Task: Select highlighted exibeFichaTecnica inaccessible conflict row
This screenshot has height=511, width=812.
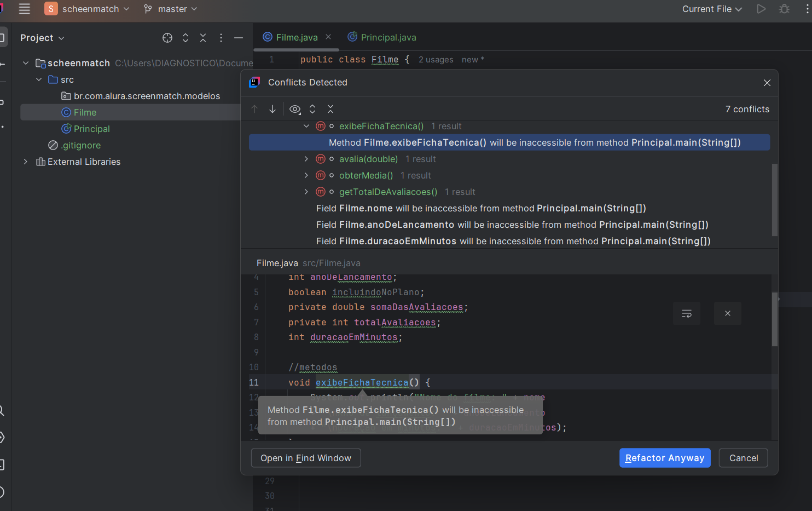Action: pyautogui.click(x=509, y=142)
